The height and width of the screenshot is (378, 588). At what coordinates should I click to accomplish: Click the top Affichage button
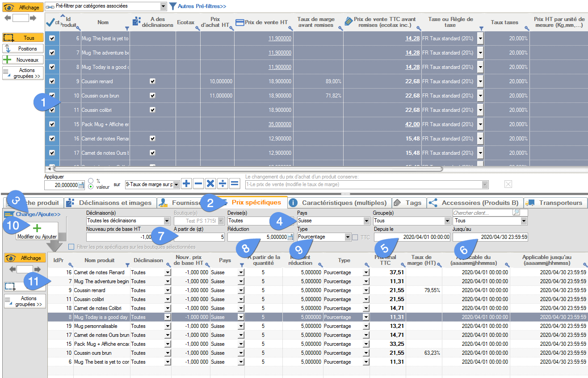click(23, 7)
